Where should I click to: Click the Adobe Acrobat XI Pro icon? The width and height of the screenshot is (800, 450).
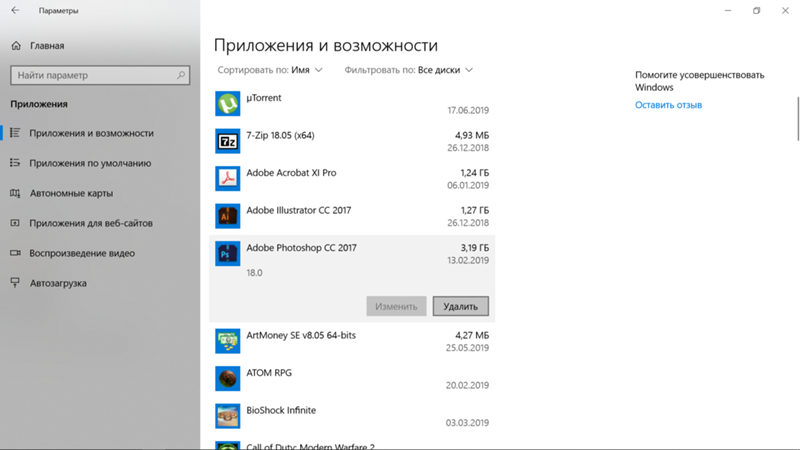click(x=228, y=179)
